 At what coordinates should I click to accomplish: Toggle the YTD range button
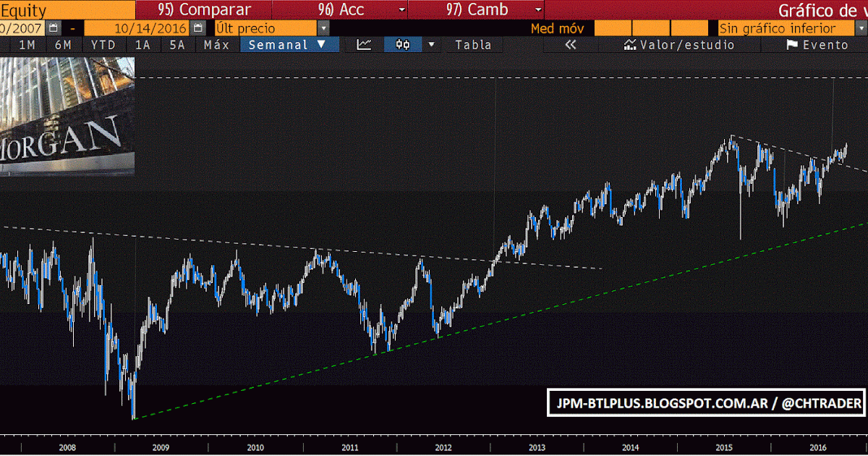click(x=103, y=44)
